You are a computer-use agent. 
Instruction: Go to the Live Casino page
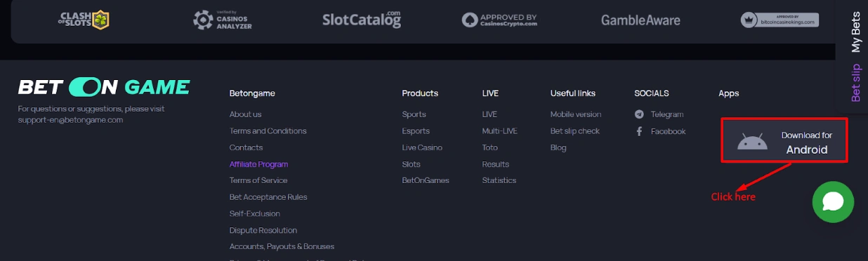422,147
